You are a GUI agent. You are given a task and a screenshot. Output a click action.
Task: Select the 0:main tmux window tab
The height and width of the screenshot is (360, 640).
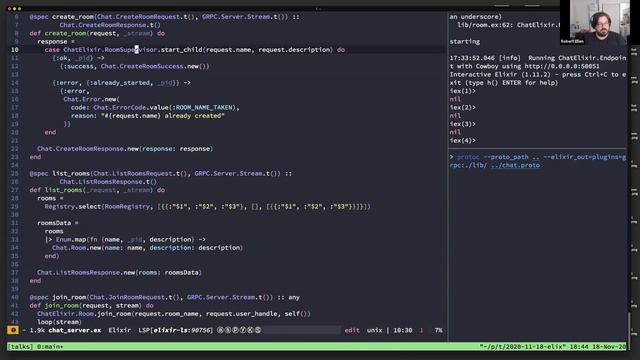(50, 347)
